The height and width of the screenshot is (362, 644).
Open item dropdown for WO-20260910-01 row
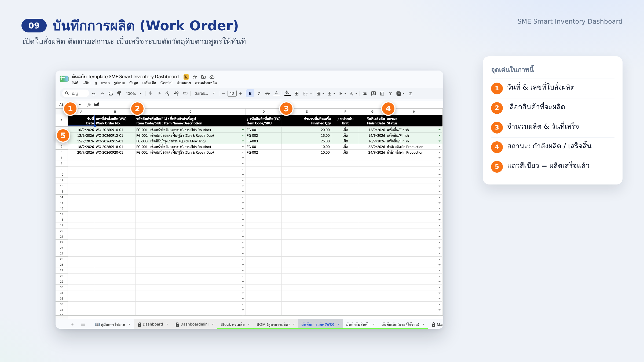click(x=243, y=130)
